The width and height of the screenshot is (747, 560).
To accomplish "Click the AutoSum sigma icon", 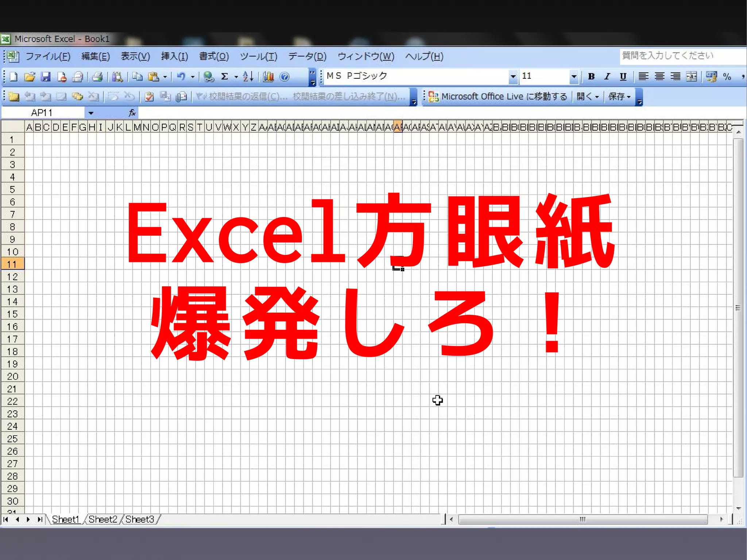I will [225, 77].
